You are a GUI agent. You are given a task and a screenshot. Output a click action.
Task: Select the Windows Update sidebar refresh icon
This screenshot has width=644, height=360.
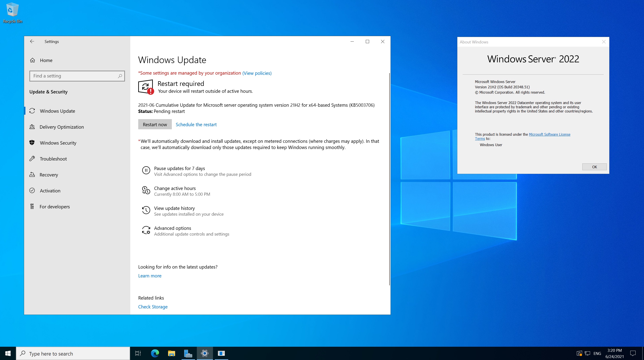[32, 111]
